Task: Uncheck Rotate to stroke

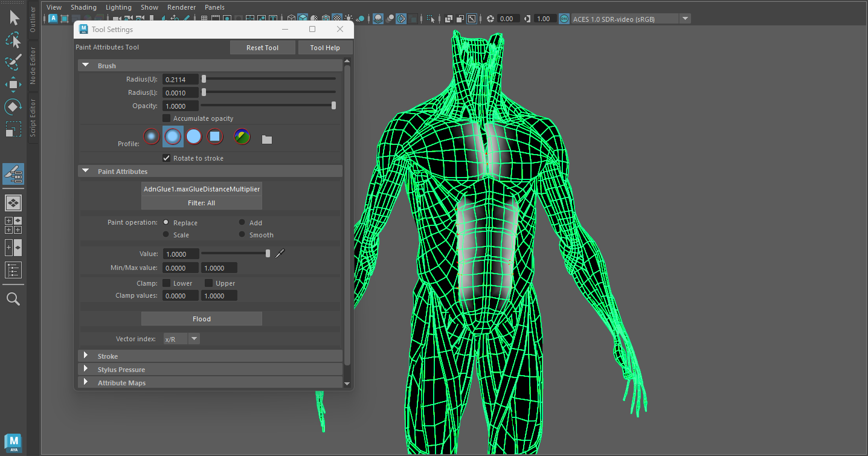Action: (x=167, y=158)
